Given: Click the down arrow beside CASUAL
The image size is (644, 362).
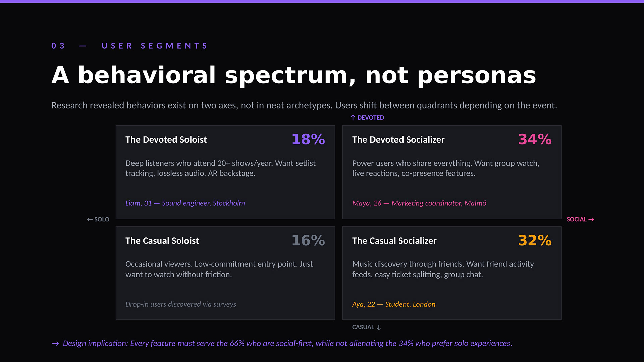Looking at the screenshot, I should coord(379,327).
